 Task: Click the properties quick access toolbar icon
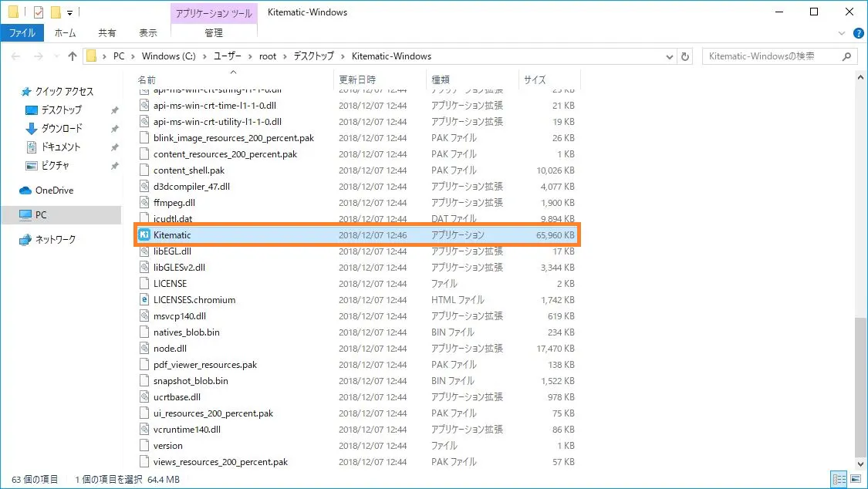pos(39,12)
